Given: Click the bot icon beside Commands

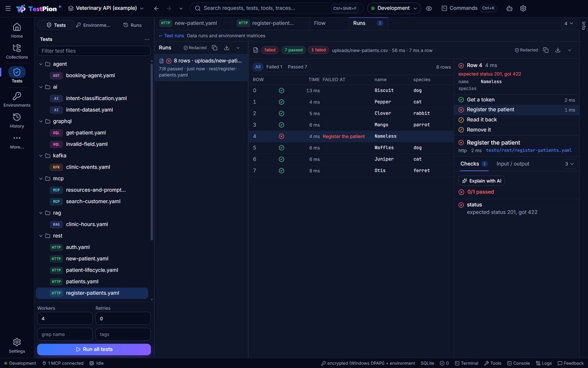Looking at the screenshot, I should pyautogui.click(x=509, y=8).
